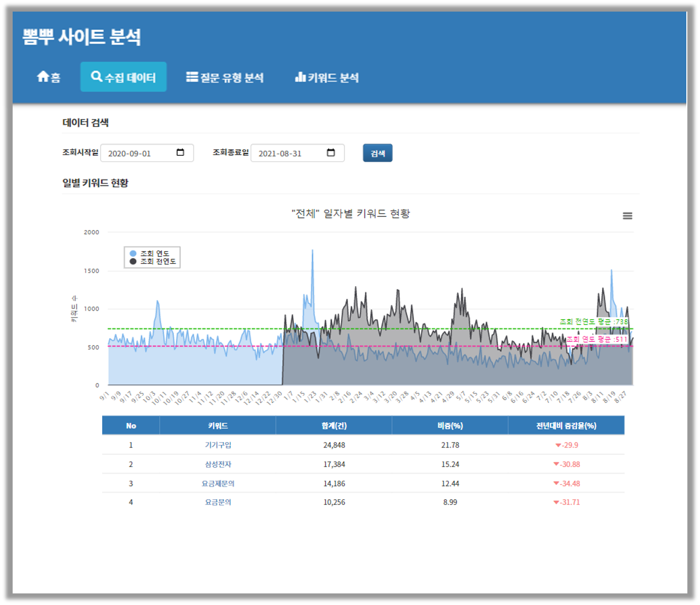The image size is (700, 605).
Task: Select the 요금제문의 keyword link
Action: (x=218, y=483)
